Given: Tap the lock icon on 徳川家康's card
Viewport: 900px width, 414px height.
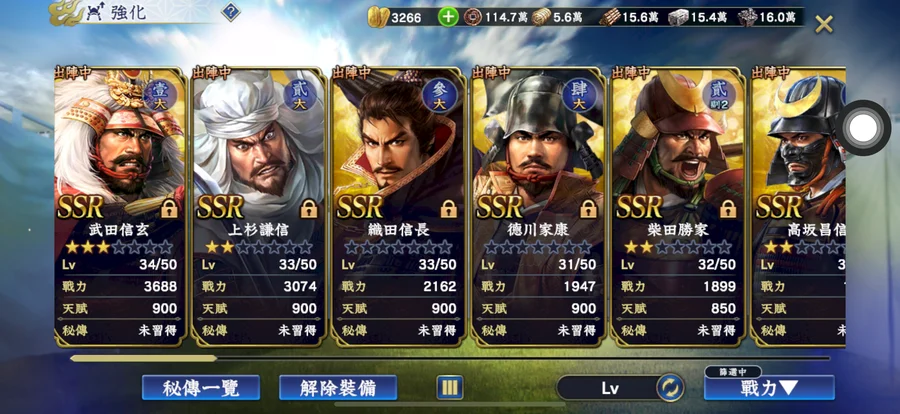Looking at the screenshot, I should pos(588,208).
